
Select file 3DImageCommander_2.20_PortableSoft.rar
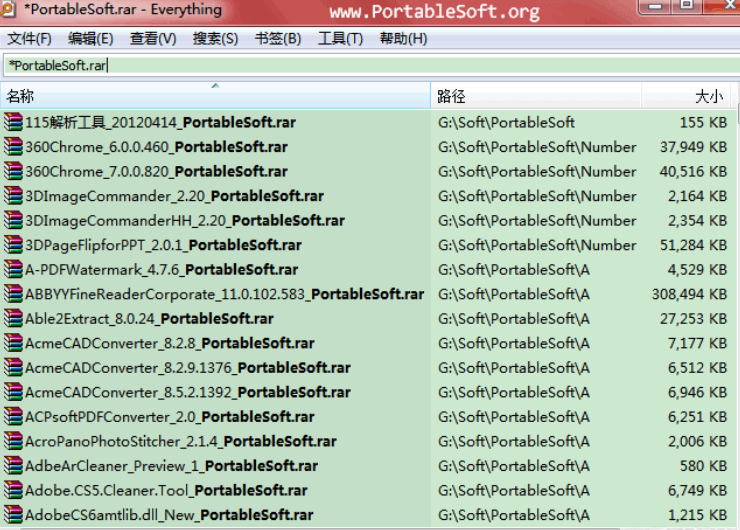(x=175, y=196)
